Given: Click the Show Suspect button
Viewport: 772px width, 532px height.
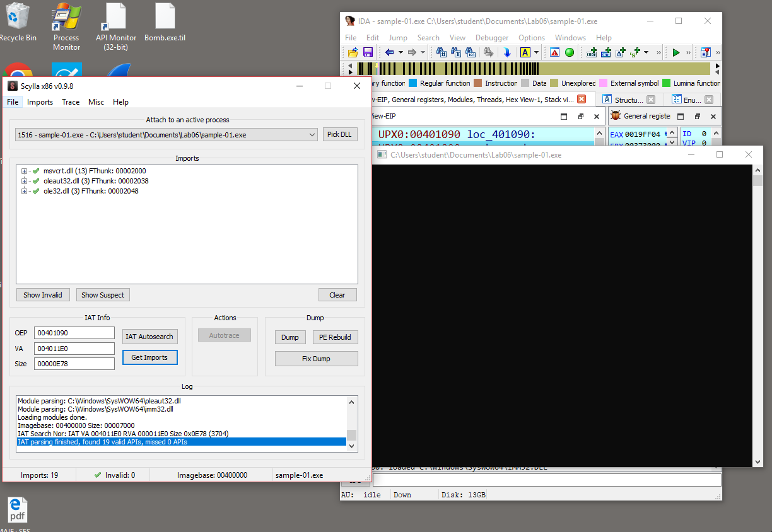Looking at the screenshot, I should click(103, 294).
